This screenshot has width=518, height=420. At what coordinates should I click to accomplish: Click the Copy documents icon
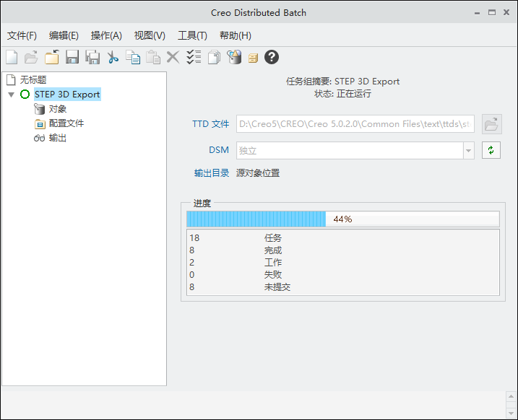point(133,57)
